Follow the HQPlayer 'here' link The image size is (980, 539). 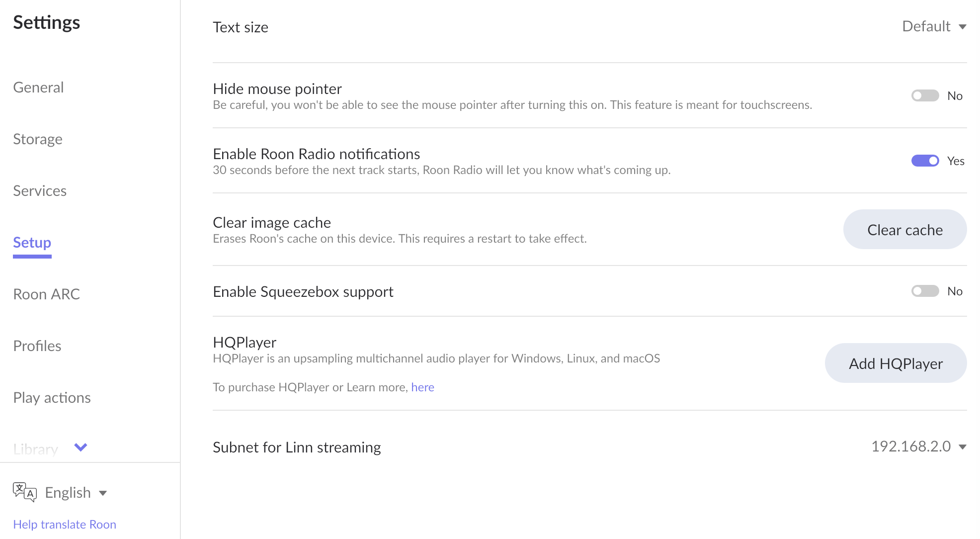[422, 387]
